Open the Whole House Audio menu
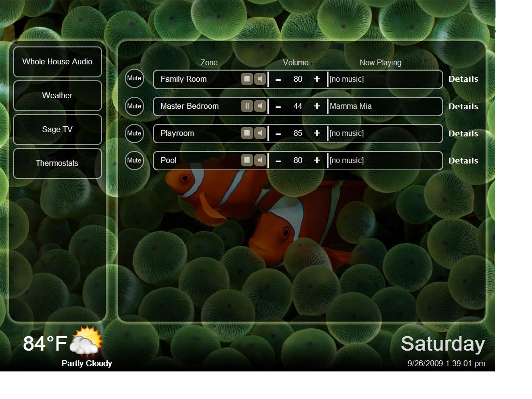 pos(58,62)
